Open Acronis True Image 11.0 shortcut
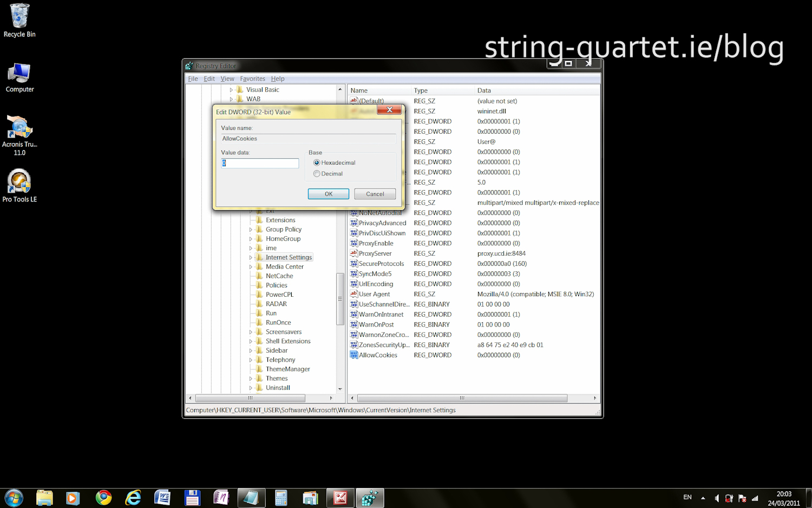Image resolution: width=812 pixels, height=508 pixels. coord(19,135)
